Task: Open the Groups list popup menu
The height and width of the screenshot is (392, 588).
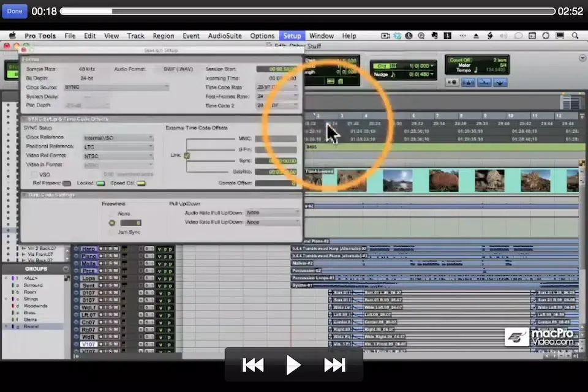Action: click(x=66, y=269)
